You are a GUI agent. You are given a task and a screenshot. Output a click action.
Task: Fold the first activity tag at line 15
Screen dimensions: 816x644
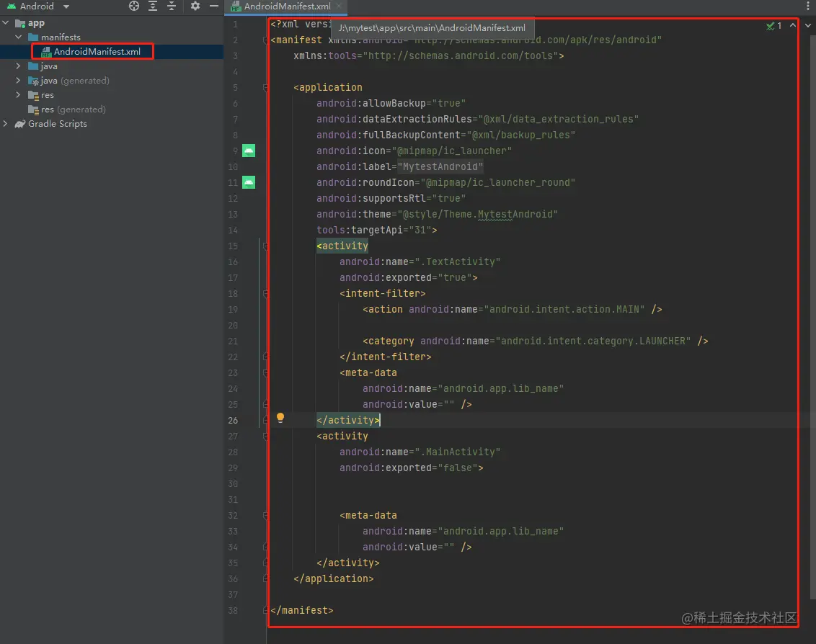(x=266, y=246)
